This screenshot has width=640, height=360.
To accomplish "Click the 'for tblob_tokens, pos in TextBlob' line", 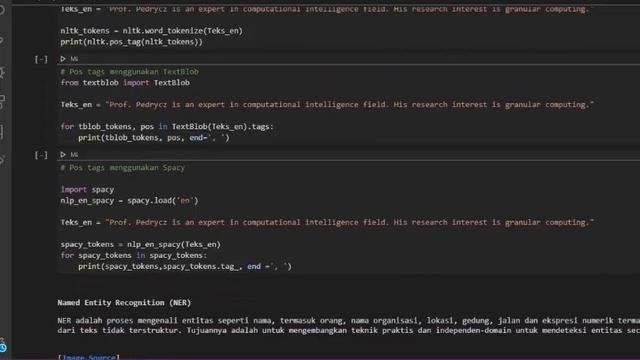I will tap(167, 127).
